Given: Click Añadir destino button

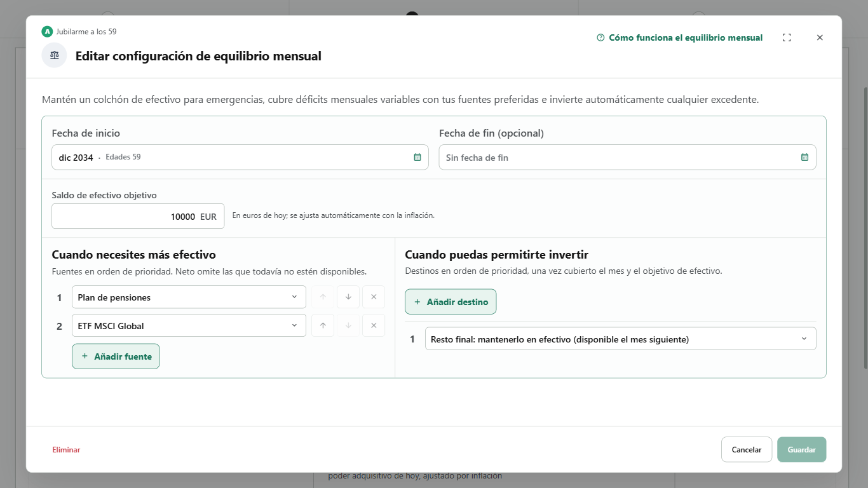Looking at the screenshot, I should (x=451, y=302).
